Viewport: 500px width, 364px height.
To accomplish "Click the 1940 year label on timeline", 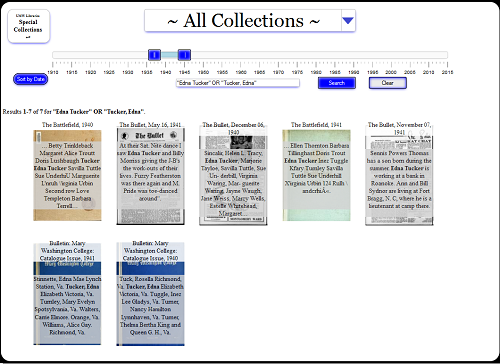I will pyautogui.click(x=165, y=72).
